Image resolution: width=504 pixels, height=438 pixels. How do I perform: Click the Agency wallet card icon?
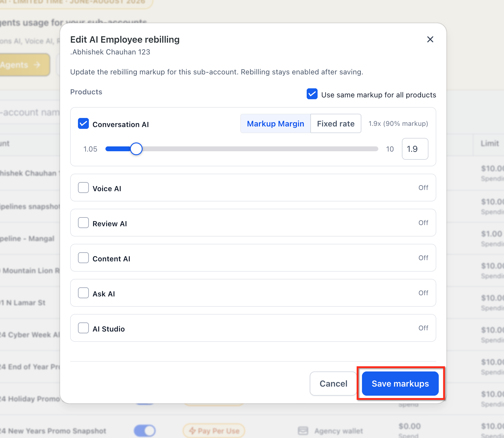303,431
